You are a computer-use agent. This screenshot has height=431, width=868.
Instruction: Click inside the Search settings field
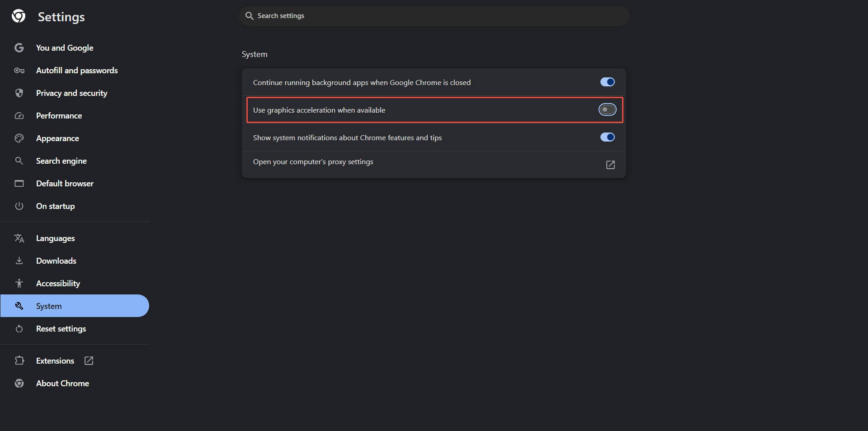click(x=434, y=15)
